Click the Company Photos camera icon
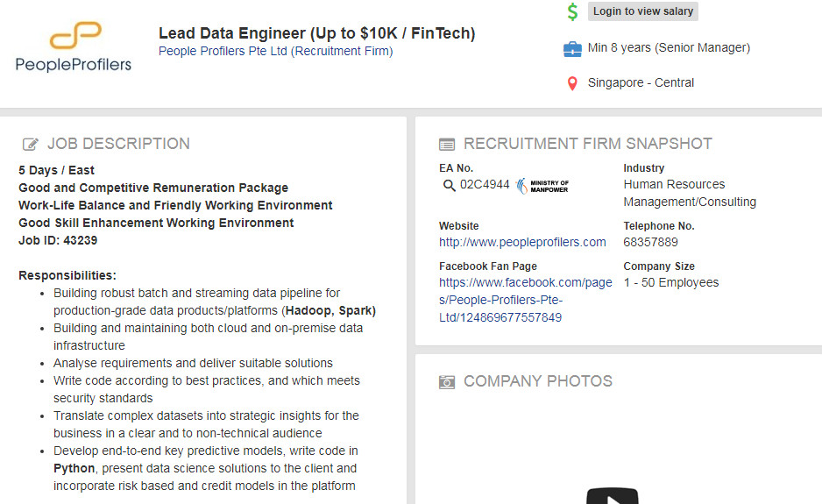The width and height of the screenshot is (822, 504). tap(447, 382)
